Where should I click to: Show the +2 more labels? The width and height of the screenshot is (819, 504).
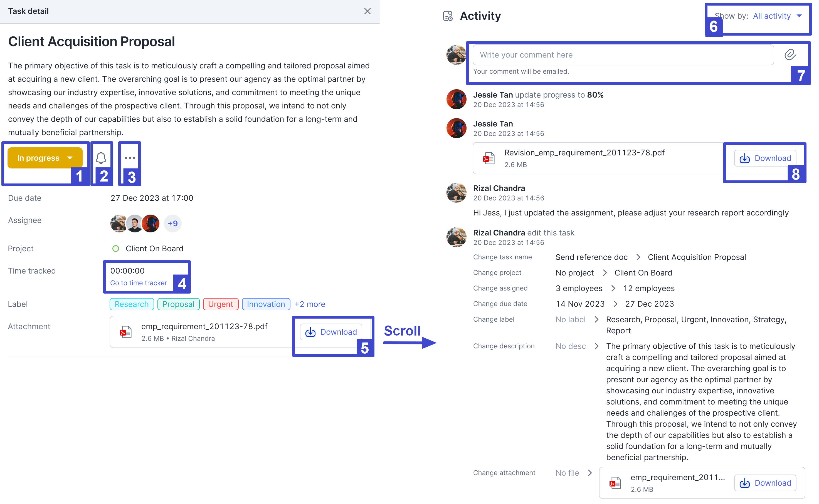click(309, 304)
